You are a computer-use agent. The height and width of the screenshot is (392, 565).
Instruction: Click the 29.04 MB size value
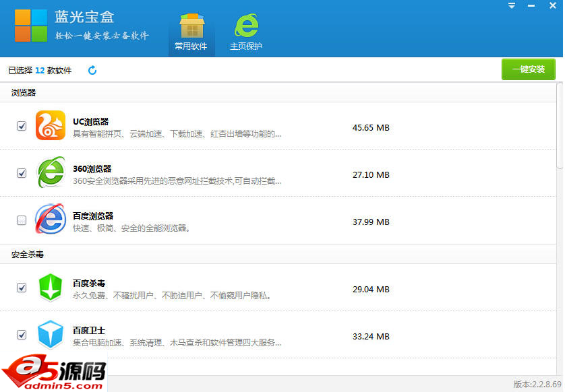pyautogui.click(x=371, y=290)
